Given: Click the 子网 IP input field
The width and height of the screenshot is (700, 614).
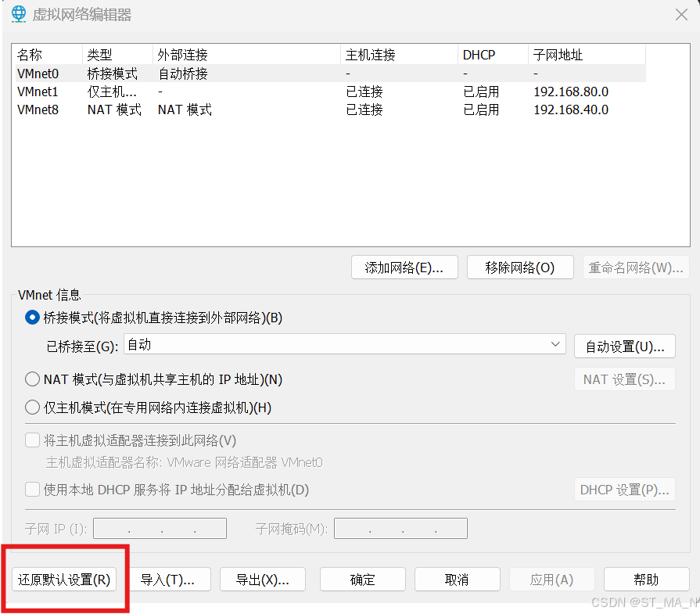Looking at the screenshot, I should click(x=160, y=528).
